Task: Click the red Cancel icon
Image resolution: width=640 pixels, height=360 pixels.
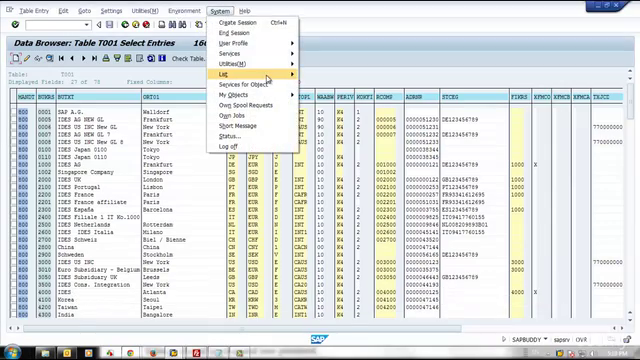Action: (x=146, y=24)
